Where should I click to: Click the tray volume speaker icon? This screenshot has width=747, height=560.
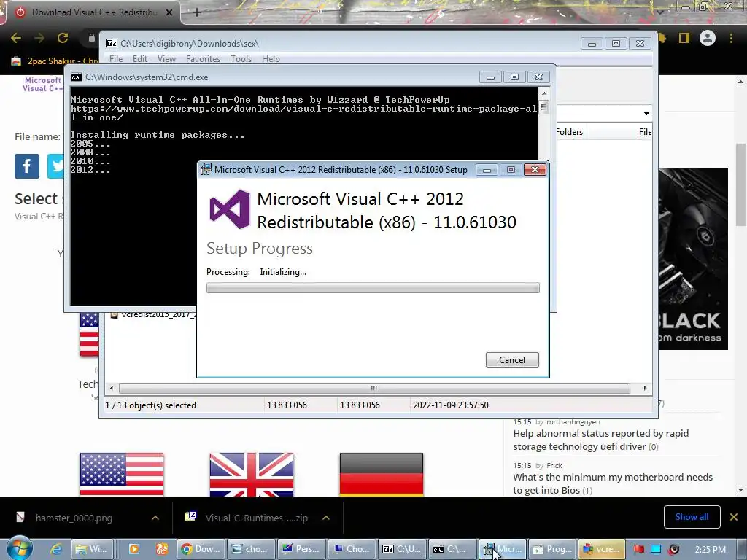point(673,549)
